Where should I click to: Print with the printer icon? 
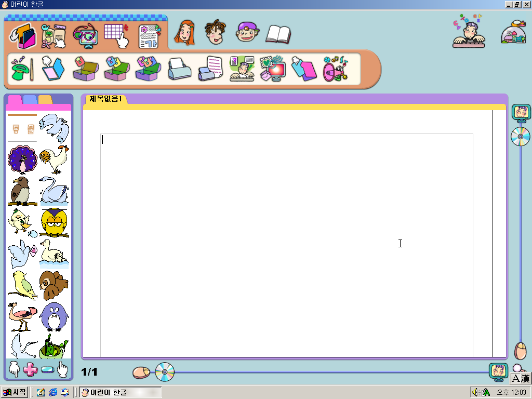(x=179, y=69)
